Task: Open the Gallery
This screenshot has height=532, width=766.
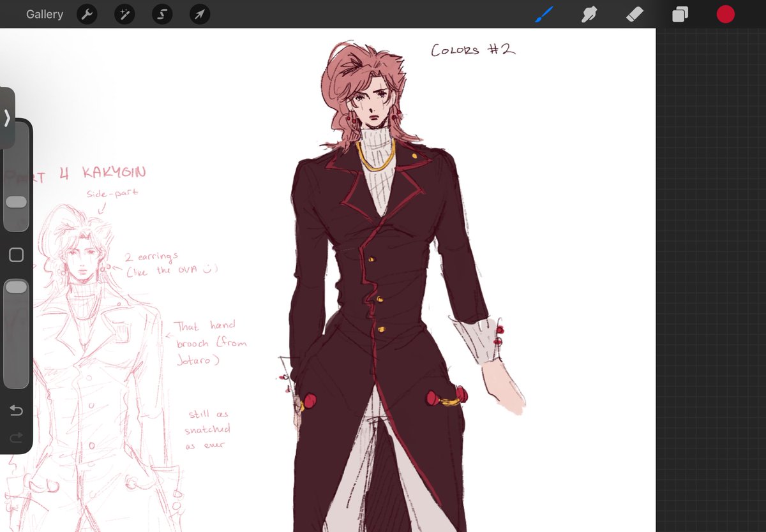Action: 45,14
